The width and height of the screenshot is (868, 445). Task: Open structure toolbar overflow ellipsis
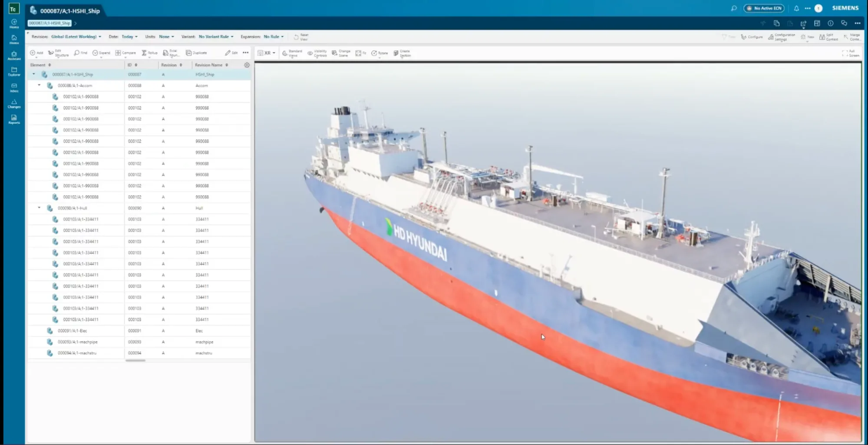tap(246, 53)
